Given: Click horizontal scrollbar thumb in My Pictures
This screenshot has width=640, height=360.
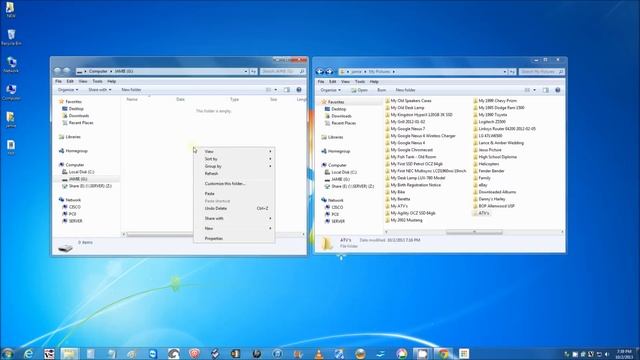Looking at the screenshot, I should (474, 232).
